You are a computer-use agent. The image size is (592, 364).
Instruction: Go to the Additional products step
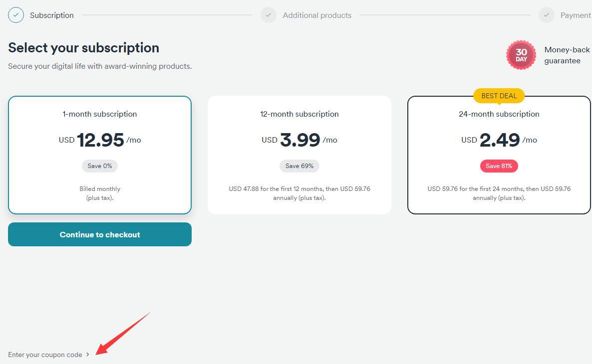coord(317,15)
